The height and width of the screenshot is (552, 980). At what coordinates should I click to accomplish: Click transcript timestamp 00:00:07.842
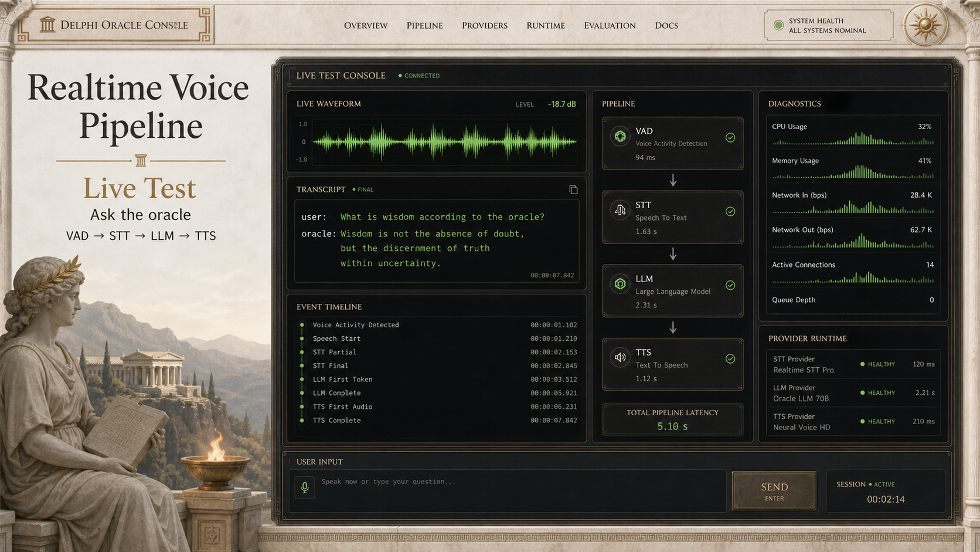tap(552, 275)
